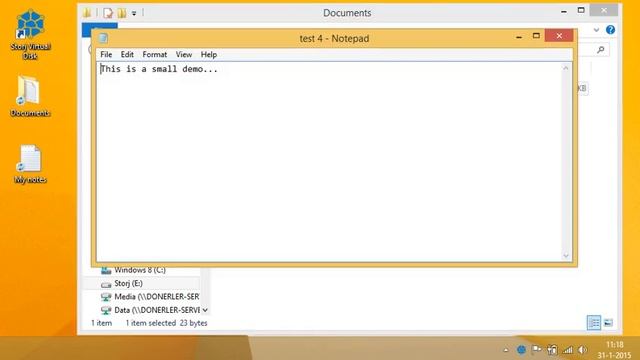Select the My notes file desktop icon

[x=30, y=164]
